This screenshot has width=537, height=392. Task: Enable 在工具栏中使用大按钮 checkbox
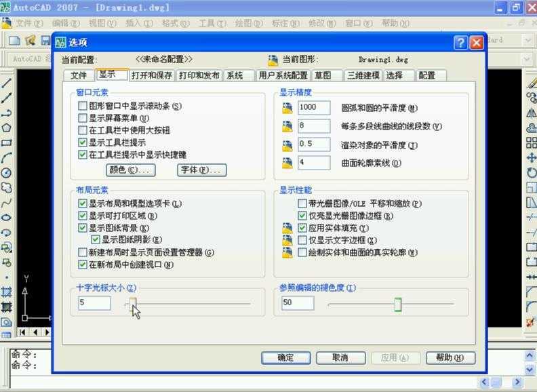click(x=82, y=130)
